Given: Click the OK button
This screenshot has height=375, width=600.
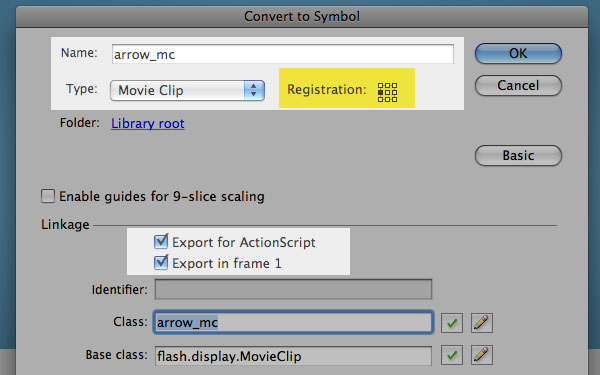Looking at the screenshot, I should click(x=518, y=53).
